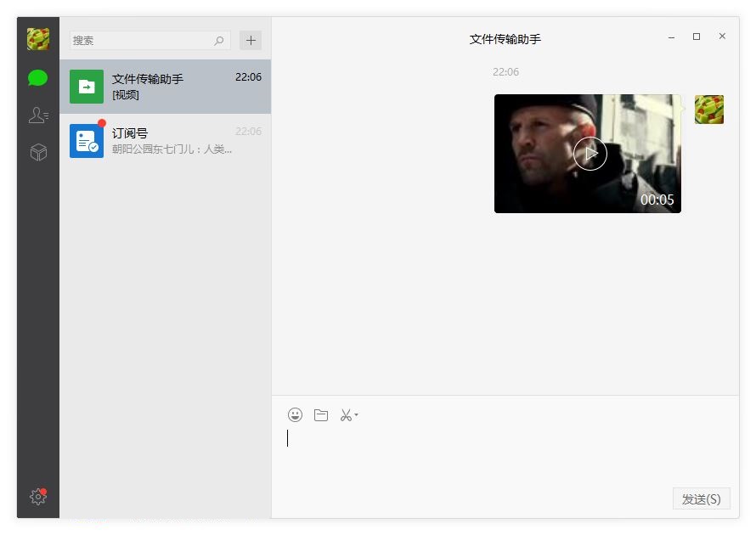Click your profile avatar in the sidebar top
Image resolution: width=756 pixels, height=535 pixels.
(x=38, y=39)
